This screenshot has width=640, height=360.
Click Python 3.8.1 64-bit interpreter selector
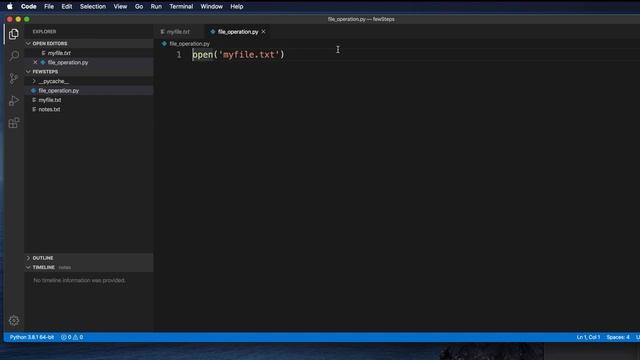click(32, 337)
